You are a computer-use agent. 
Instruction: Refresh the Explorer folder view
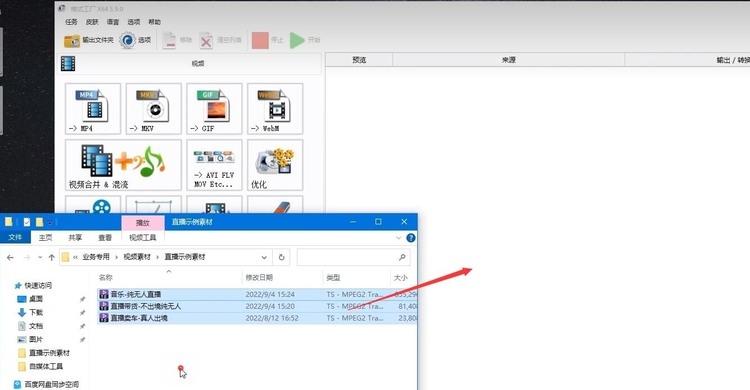281,257
